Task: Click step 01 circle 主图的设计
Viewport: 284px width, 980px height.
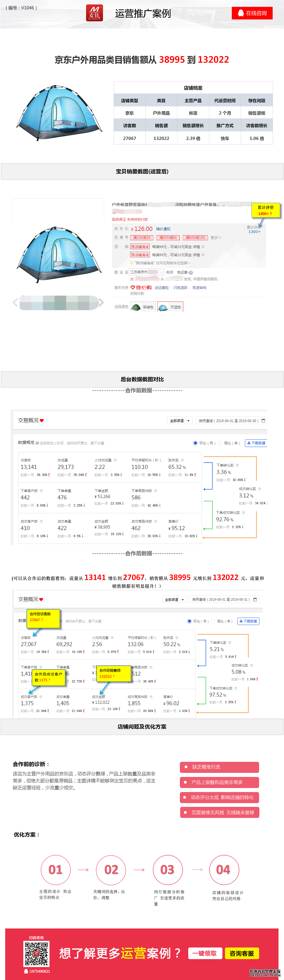Action: 56,870
